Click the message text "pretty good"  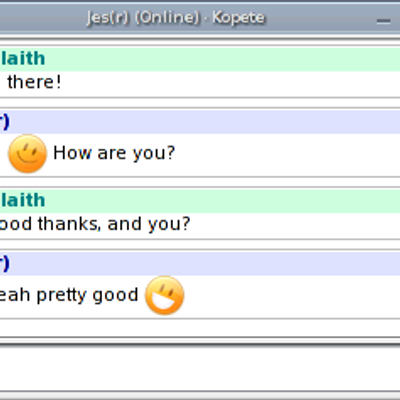[x=87, y=295]
